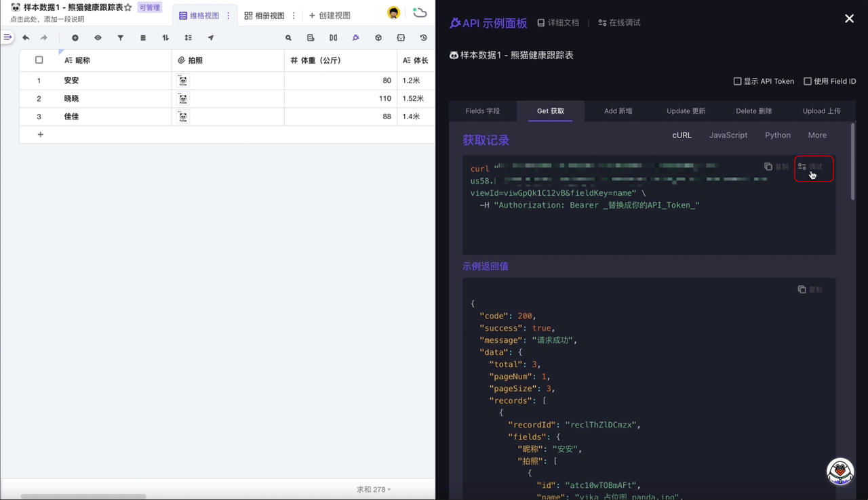Check the 使用 Field ID checkbox

[807, 81]
